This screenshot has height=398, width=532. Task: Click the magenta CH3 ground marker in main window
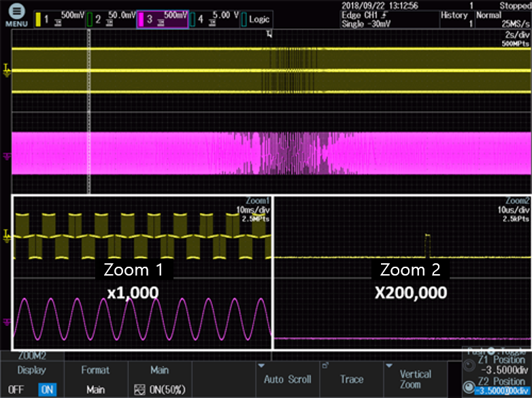(x=7, y=156)
